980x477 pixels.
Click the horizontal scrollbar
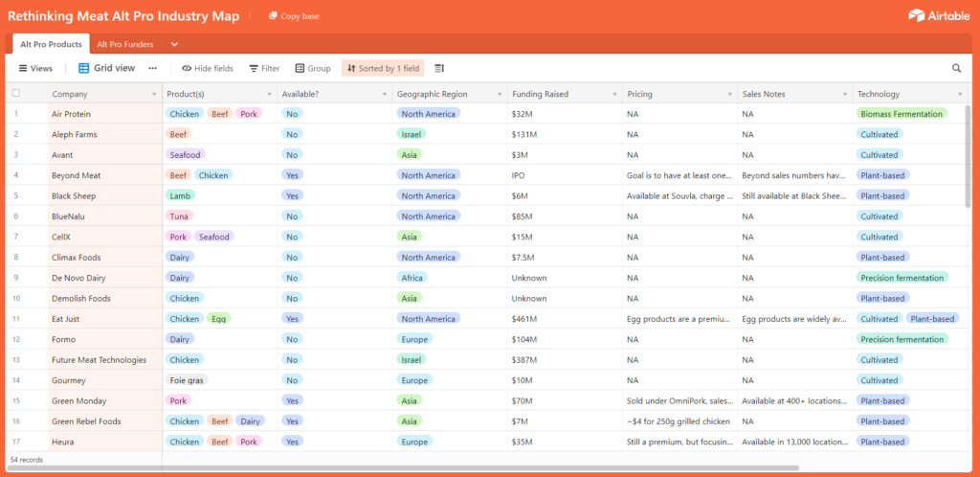pyautogui.click(x=404, y=467)
